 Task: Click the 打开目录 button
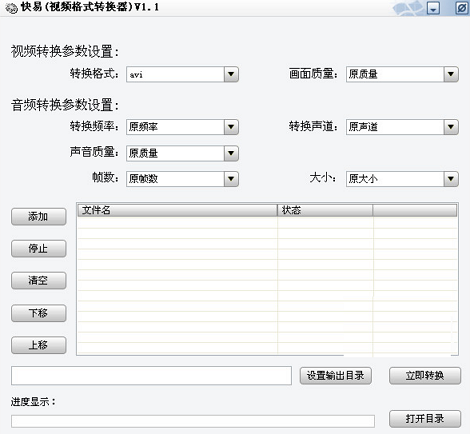[x=425, y=419]
